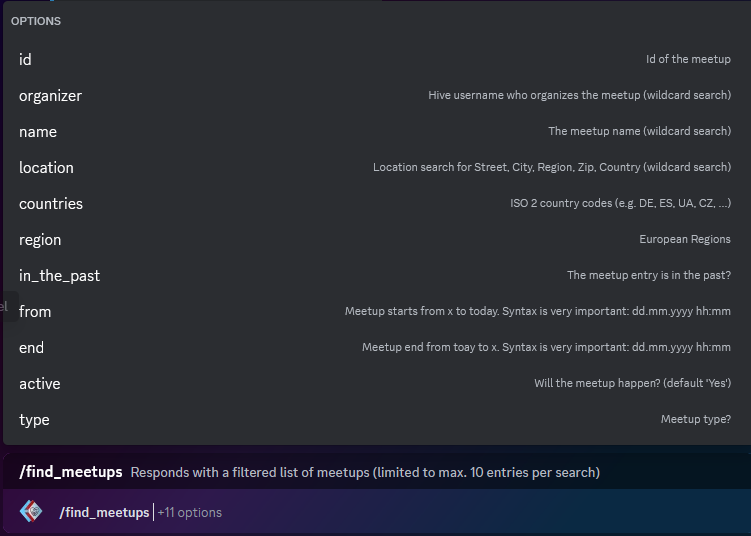Click 'ISO 2 country codes' description
The image size is (751, 536).
621,203
